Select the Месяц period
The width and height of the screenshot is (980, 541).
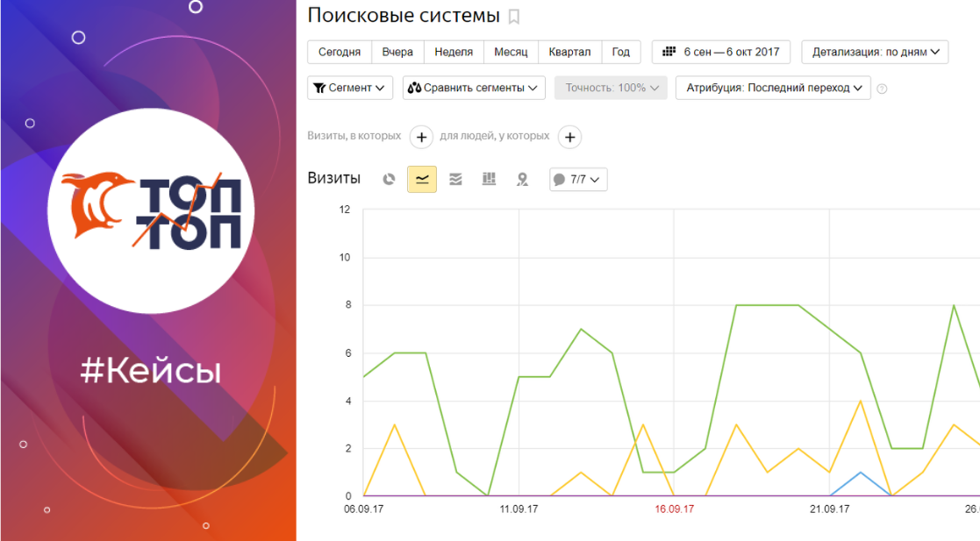tap(511, 52)
